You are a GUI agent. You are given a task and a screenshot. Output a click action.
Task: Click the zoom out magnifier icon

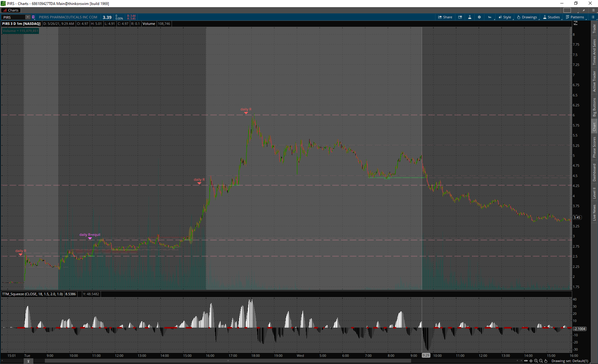(x=541, y=361)
